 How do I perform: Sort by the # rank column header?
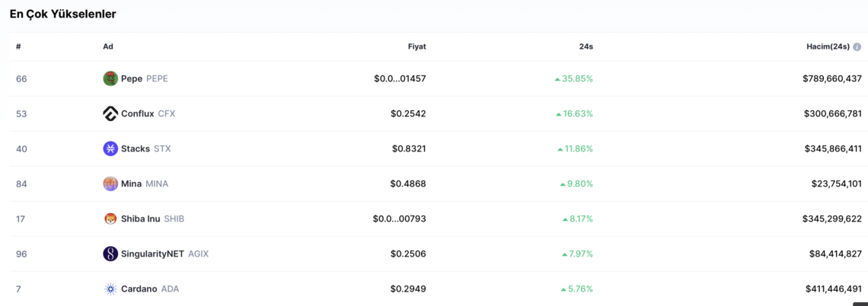click(18, 46)
